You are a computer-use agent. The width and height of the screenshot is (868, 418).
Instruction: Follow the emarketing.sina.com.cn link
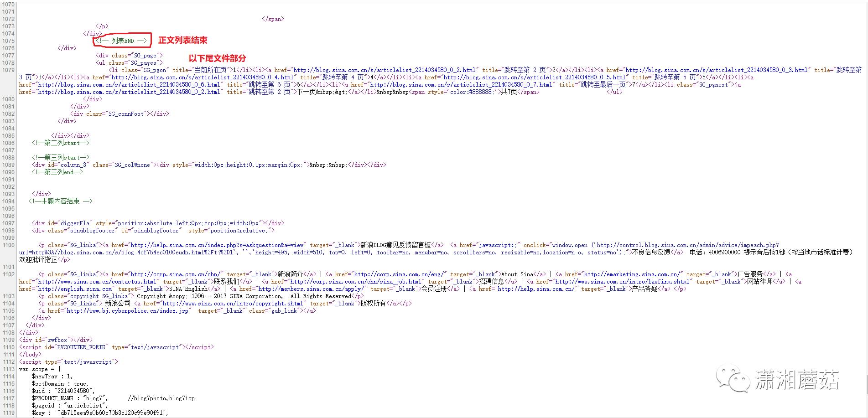coord(633,274)
